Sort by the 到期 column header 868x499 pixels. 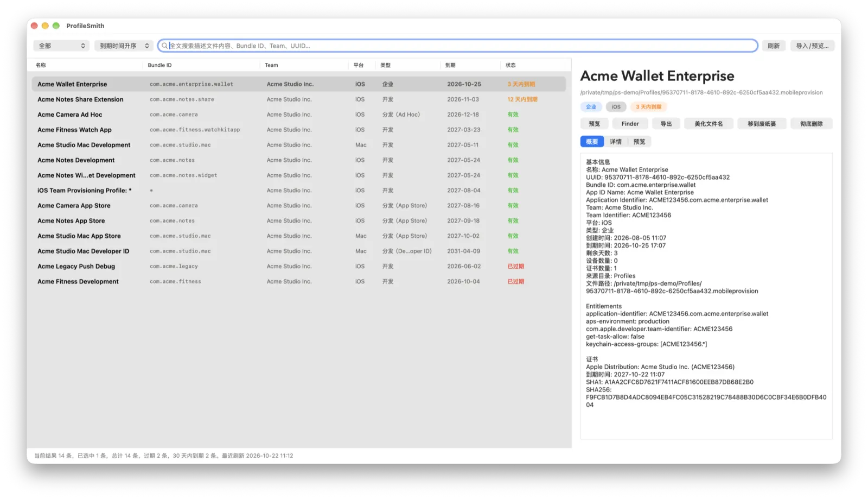click(470, 65)
